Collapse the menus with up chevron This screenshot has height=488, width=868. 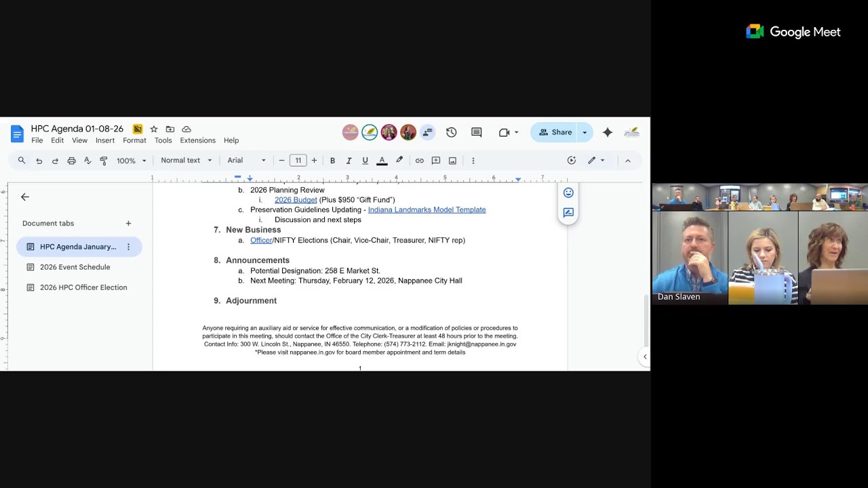[x=628, y=161]
